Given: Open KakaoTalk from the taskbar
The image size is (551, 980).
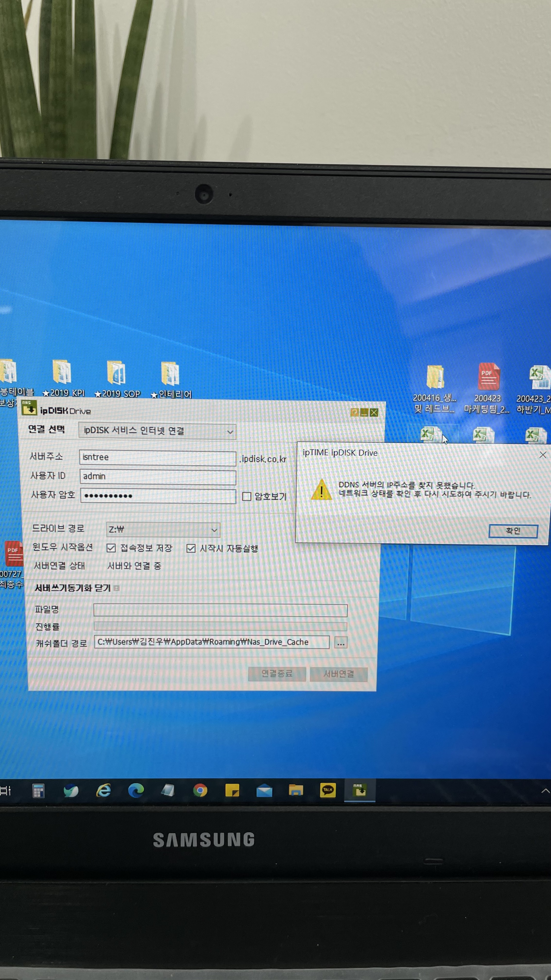Looking at the screenshot, I should (x=328, y=790).
